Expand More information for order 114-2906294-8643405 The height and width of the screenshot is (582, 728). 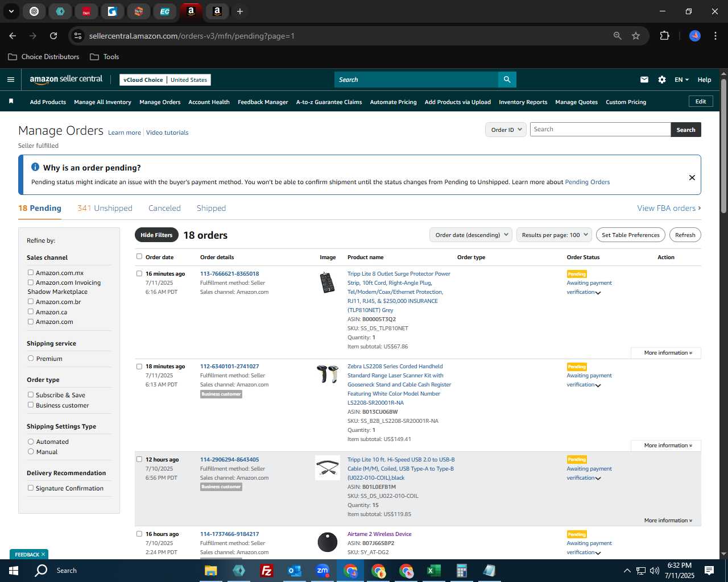[x=668, y=521]
